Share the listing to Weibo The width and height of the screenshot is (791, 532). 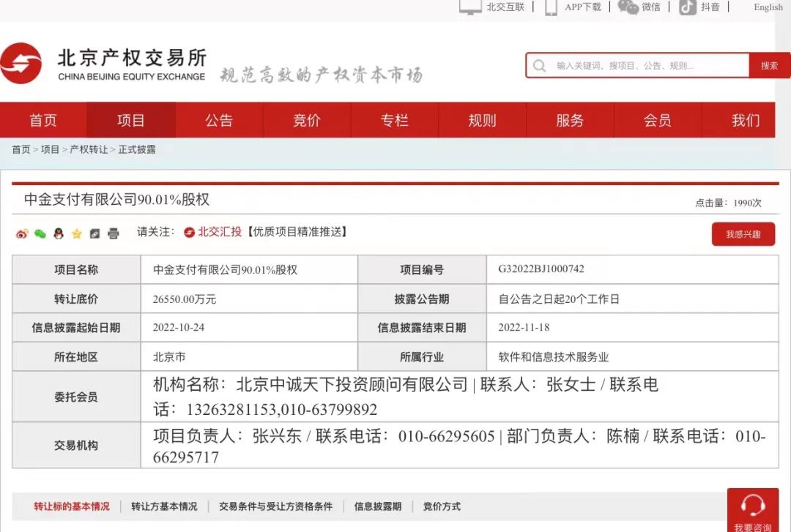click(22, 233)
